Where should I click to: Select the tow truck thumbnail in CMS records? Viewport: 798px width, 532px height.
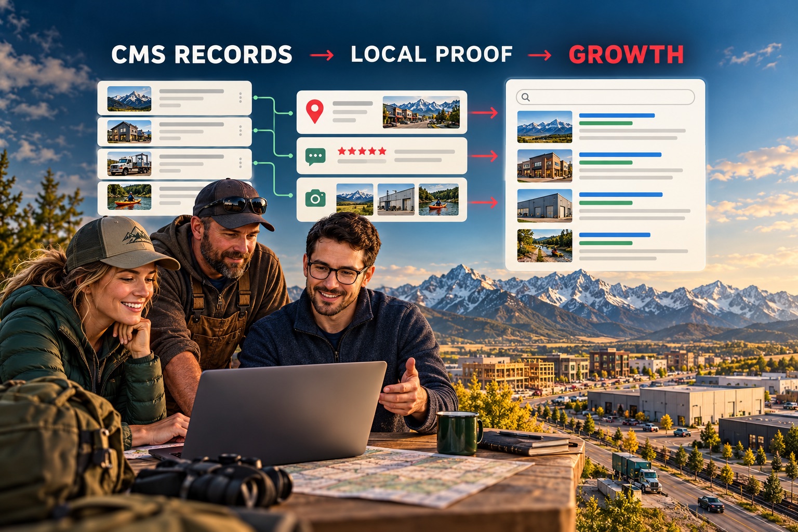pyautogui.click(x=129, y=164)
